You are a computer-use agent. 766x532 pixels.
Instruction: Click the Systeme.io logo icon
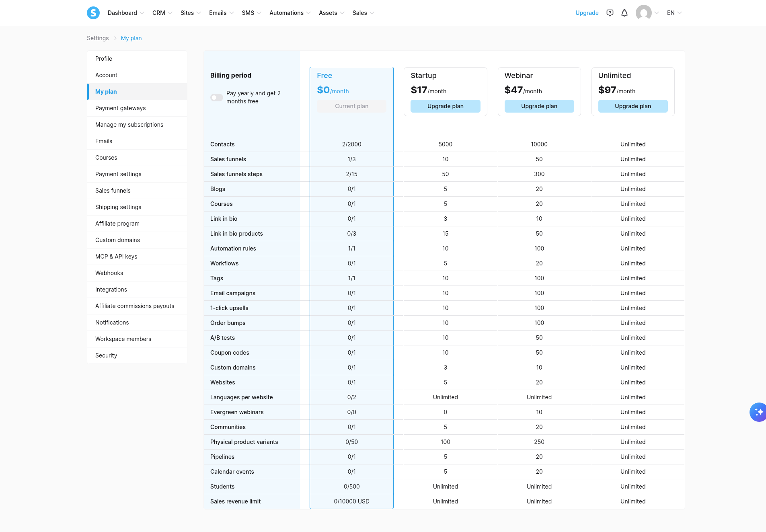93,13
